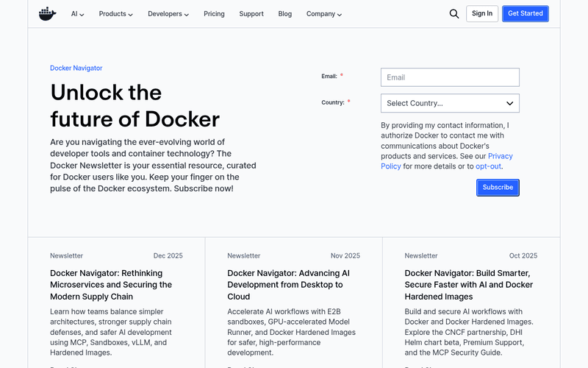
Task: Click the Sign In button
Action: click(482, 13)
